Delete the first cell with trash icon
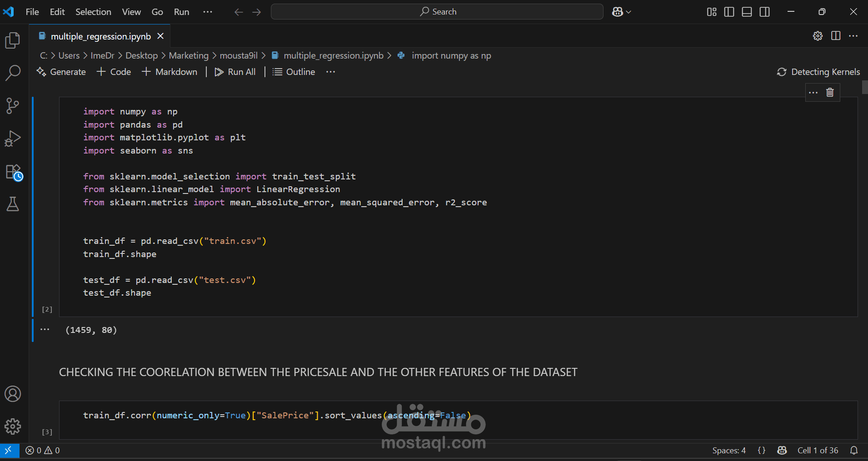This screenshot has height=461, width=868. tap(830, 93)
